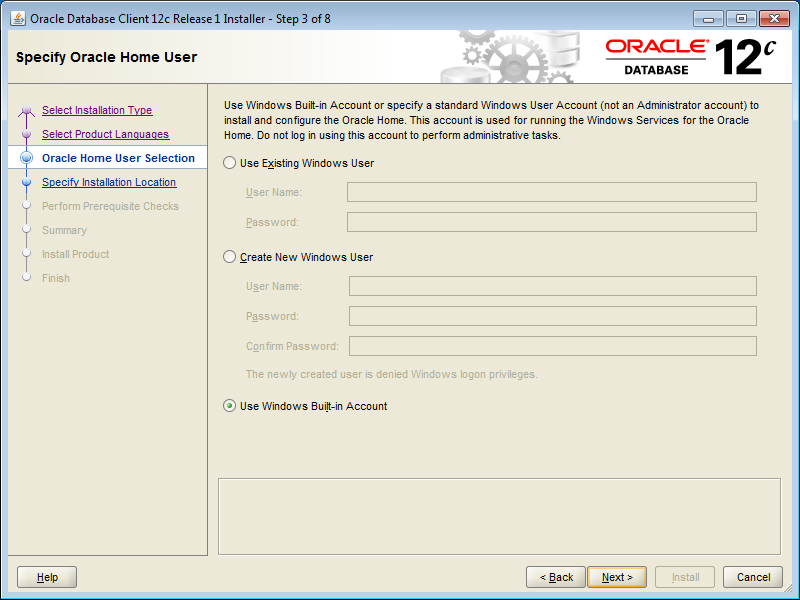Click Password field under Create New Windows User
This screenshot has width=800, height=600.
[x=553, y=316]
